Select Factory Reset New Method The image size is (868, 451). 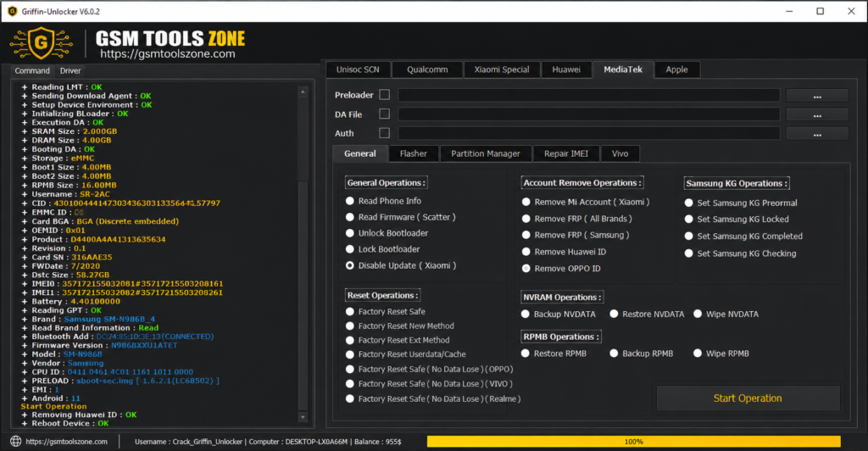click(x=350, y=326)
